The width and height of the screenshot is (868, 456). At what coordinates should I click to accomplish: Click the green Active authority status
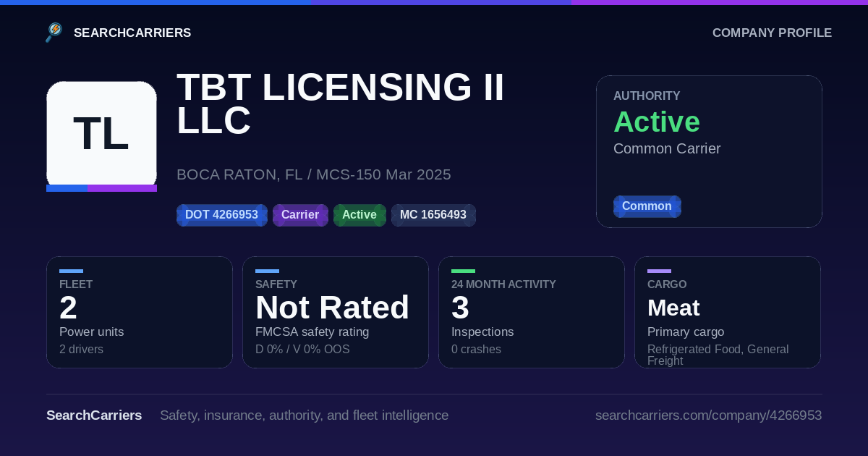click(657, 122)
